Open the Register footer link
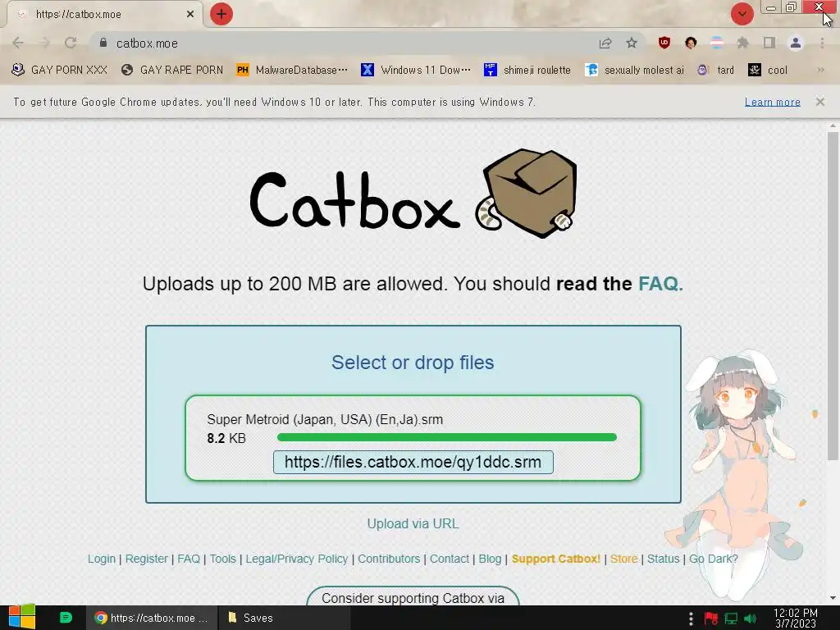The width and height of the screenshot is (840, 630). pyautogui.click(x=146, y=559)
